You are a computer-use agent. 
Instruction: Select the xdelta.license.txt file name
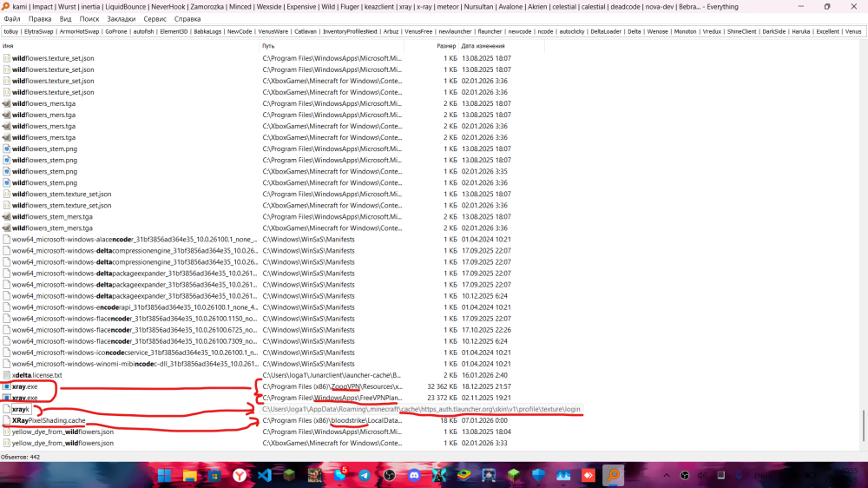point(37,375)
